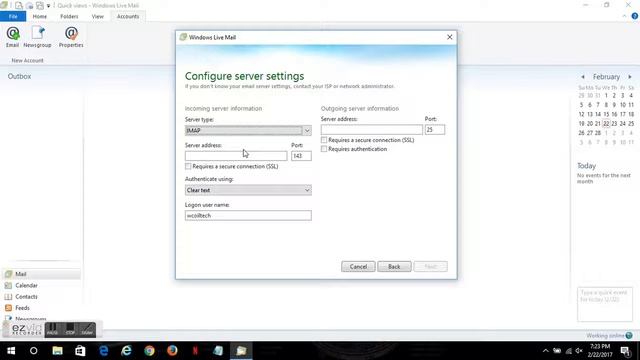Viewport: 640px width, 360px height.
Task: Click the ezvid recorder STOP button
Action: [x=70, y=329]
